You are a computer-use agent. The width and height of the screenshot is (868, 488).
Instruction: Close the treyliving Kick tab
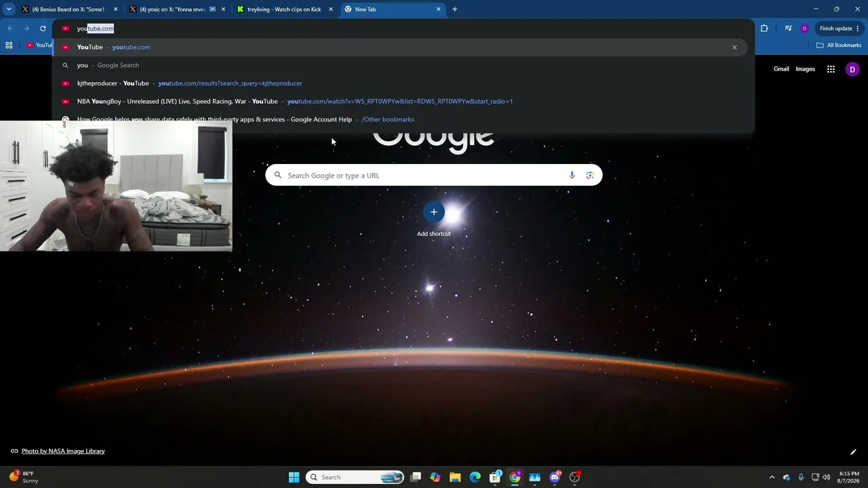[331, 9]
